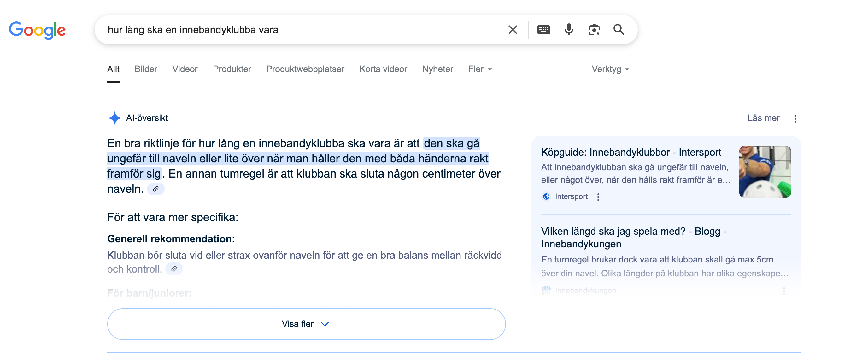The height and width of the screenshot is (355, 868).
Task: Click the Innebandykungen source name
Action: click(585, 290)
